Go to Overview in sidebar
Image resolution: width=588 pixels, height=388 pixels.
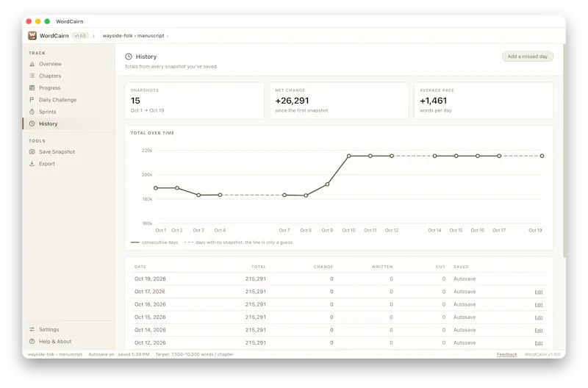coord(68,64)
